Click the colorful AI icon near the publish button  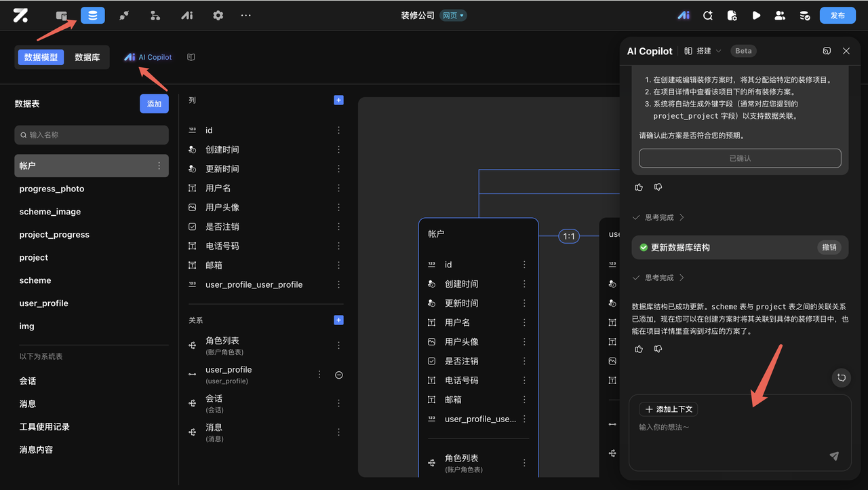point(684,16)
